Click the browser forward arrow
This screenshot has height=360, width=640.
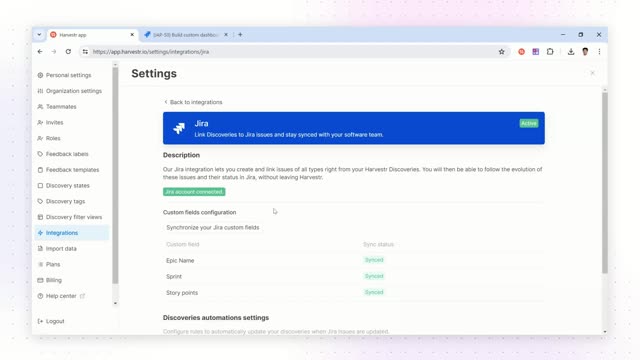tap(54, 52)
